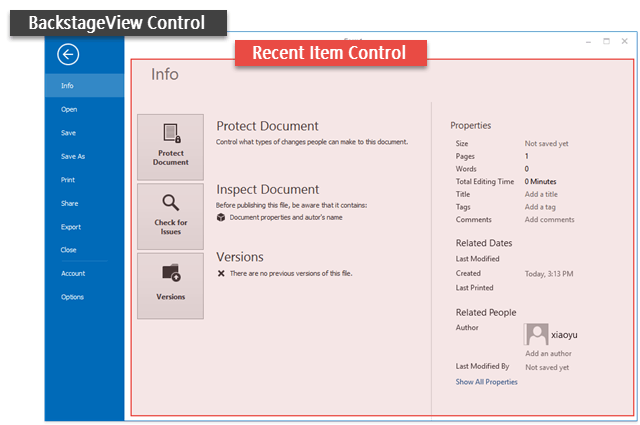
Task: Click the Related People heading
Action: click(486, 312)
